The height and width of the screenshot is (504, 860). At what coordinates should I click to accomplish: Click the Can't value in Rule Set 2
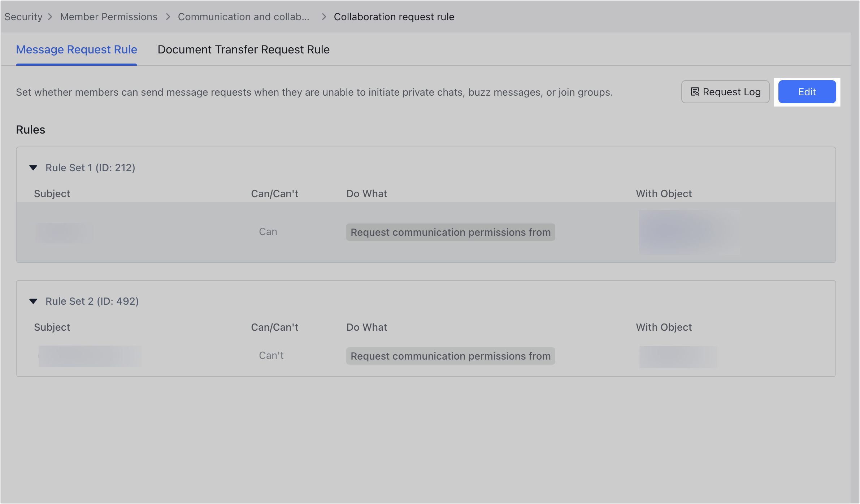coord(271,355)
